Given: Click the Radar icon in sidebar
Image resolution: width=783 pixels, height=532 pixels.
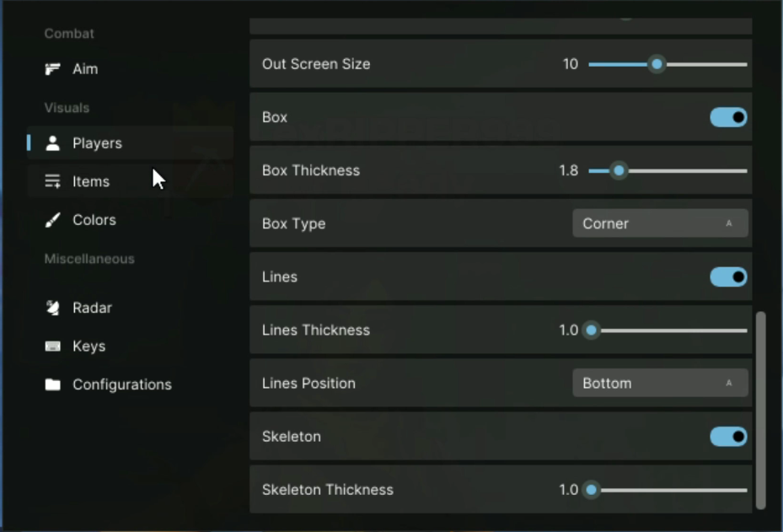Looking at the screenshot, I should 53,308.
